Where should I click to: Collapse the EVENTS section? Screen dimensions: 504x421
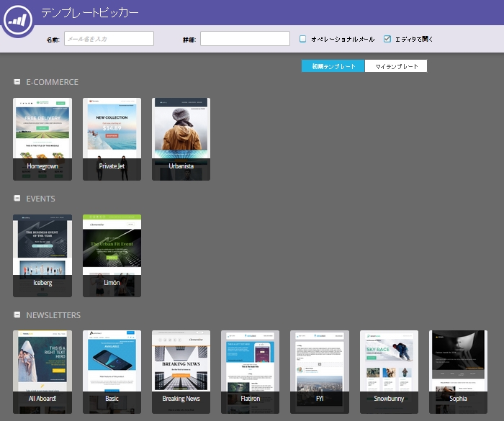point(17,198)
